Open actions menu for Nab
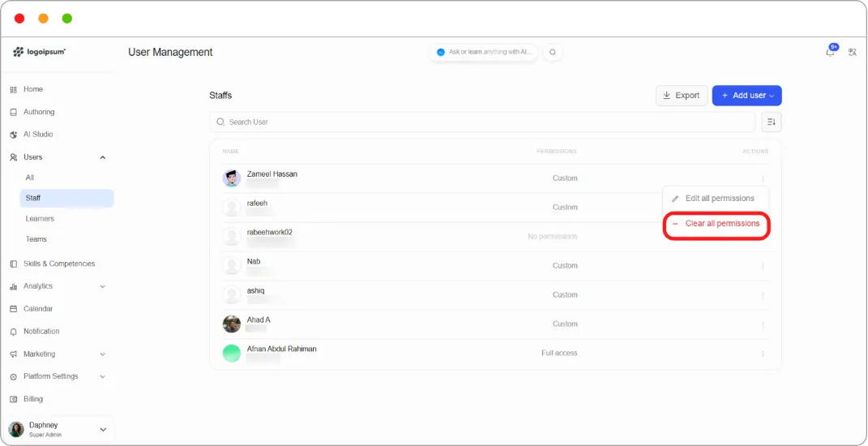 coord(763,266)
